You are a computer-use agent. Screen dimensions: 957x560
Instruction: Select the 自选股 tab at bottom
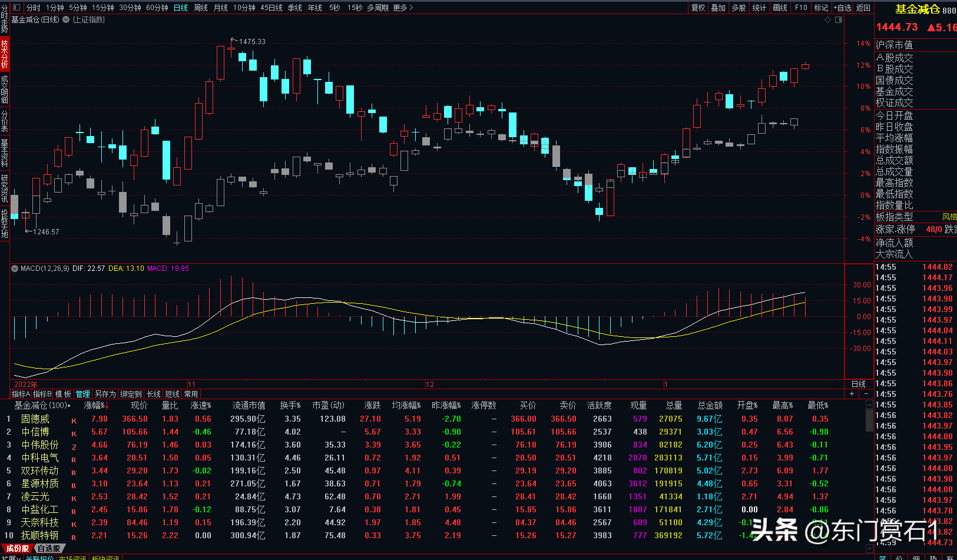48,548
